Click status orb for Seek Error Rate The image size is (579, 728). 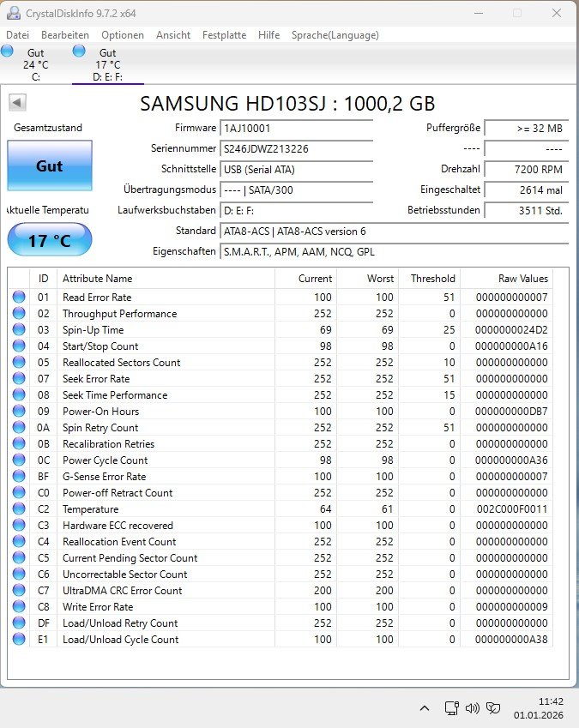click(19, 378)
